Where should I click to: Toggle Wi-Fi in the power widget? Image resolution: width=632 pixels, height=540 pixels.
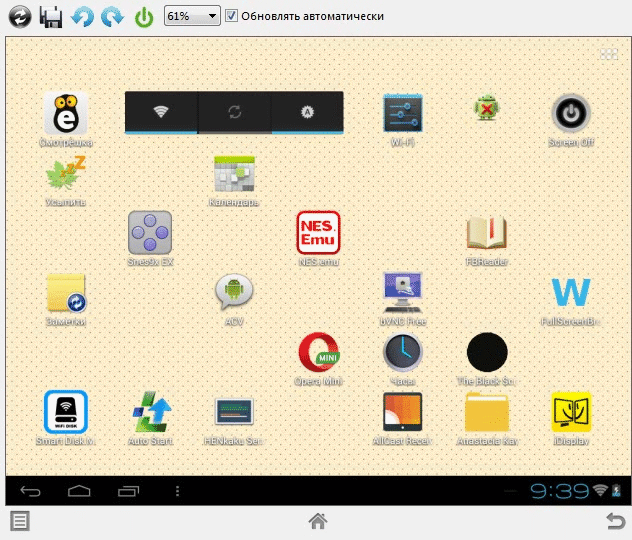(161, 112)
